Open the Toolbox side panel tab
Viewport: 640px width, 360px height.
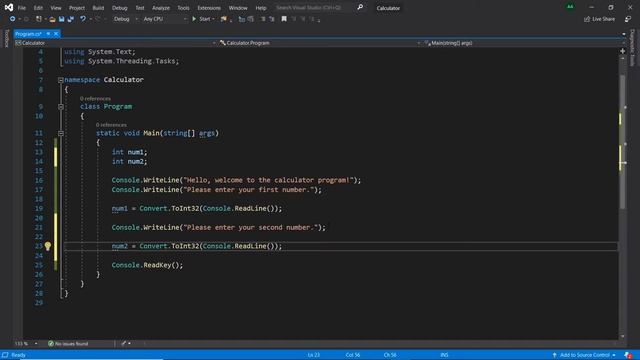pyautogui.click(x=6, y=39)
